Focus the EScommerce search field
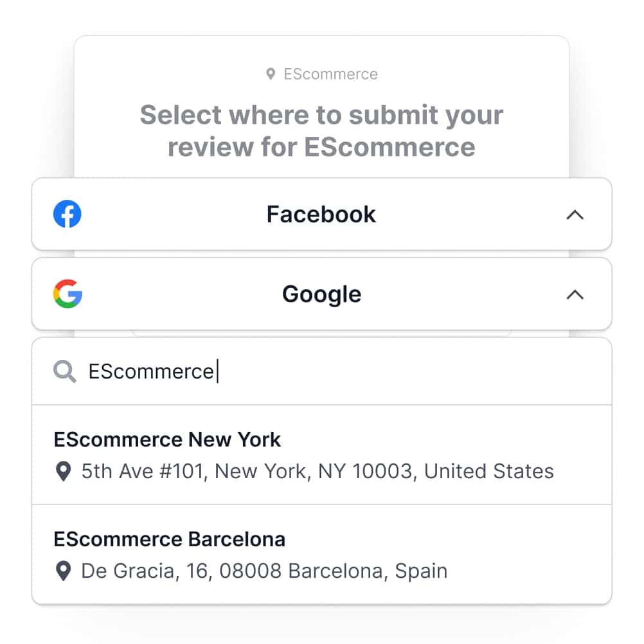 click(x=321, y=371)
